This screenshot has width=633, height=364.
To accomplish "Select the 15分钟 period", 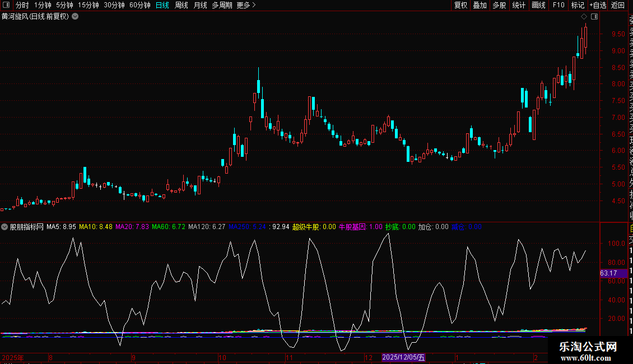I will [x=89, y=5].
